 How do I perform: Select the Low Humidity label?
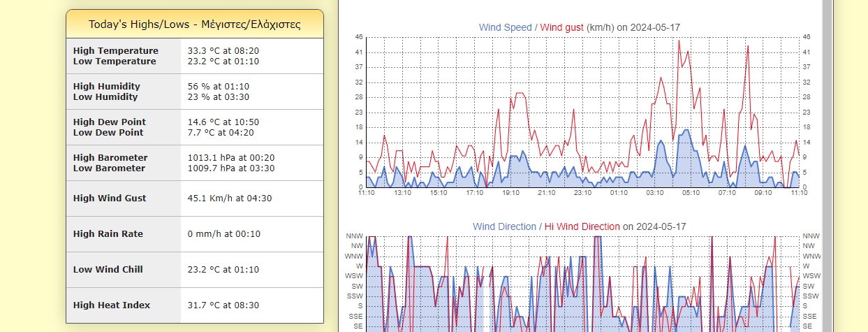105,97
